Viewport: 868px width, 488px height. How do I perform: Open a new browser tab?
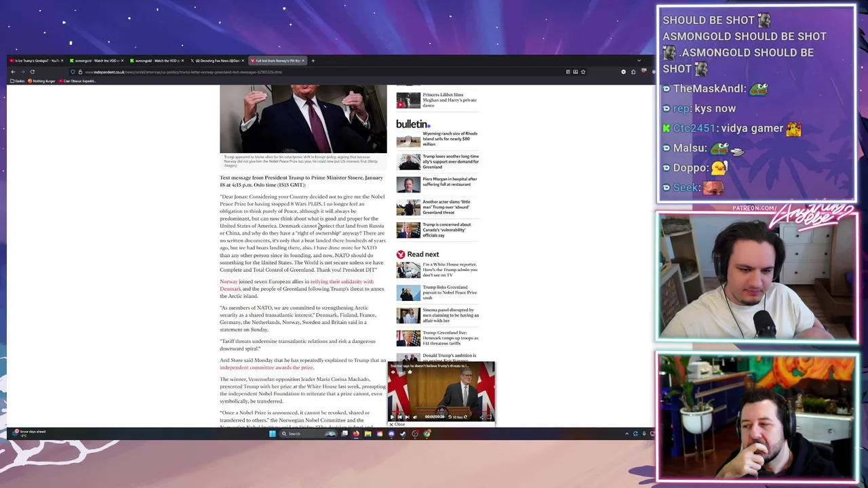313,60
